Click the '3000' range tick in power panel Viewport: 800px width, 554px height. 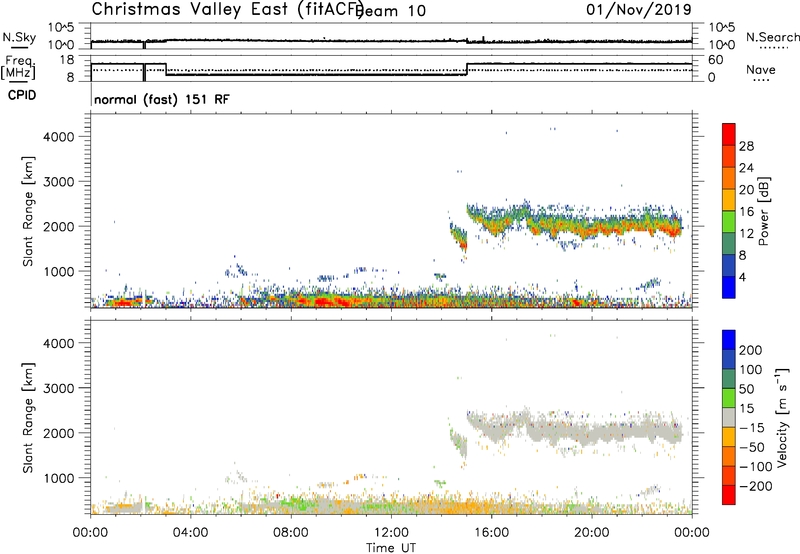pyautogui.click(x=58, y=182)
